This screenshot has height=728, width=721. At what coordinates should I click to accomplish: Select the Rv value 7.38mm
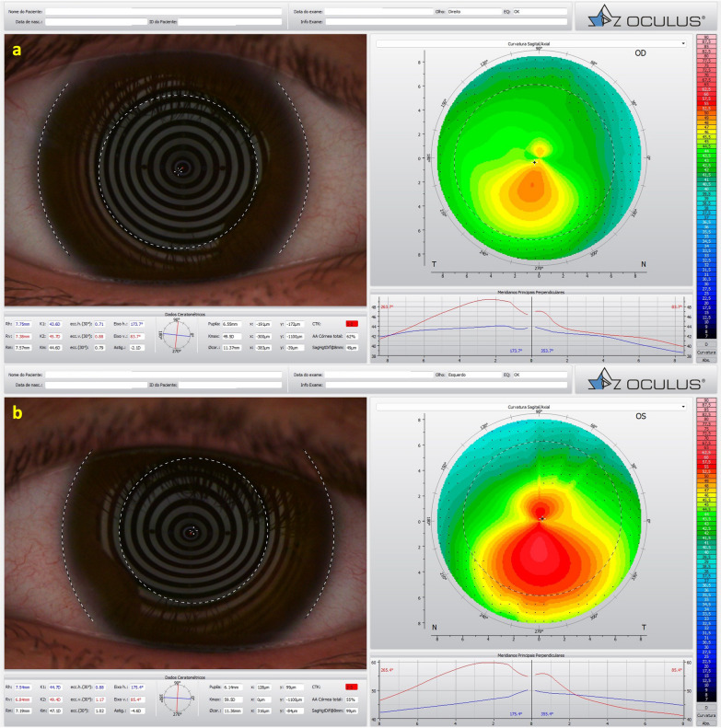(x=23, y=336)
